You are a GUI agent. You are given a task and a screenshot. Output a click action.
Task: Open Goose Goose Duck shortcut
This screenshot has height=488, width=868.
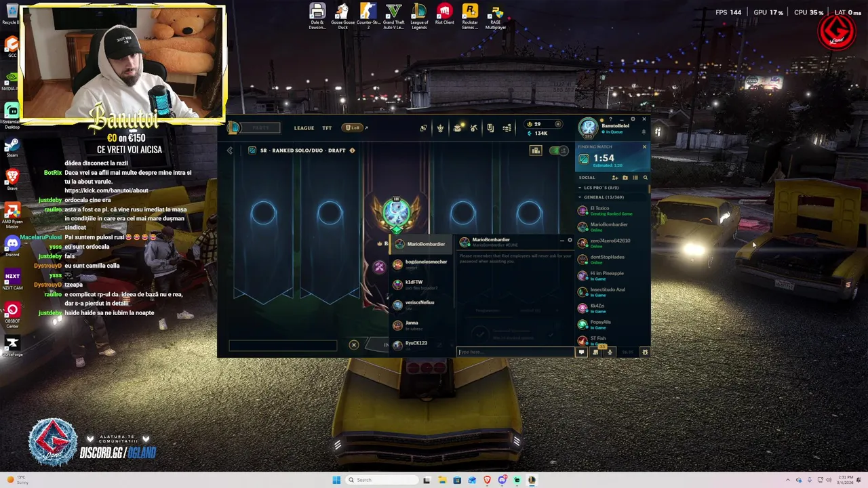(342, 16)
